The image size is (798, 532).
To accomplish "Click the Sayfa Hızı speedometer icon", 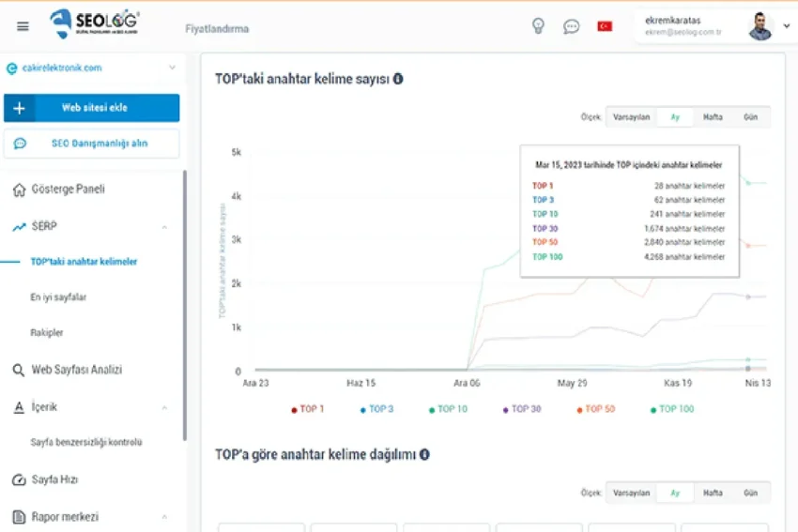I will pyautogui.click(x=19, y=480).
